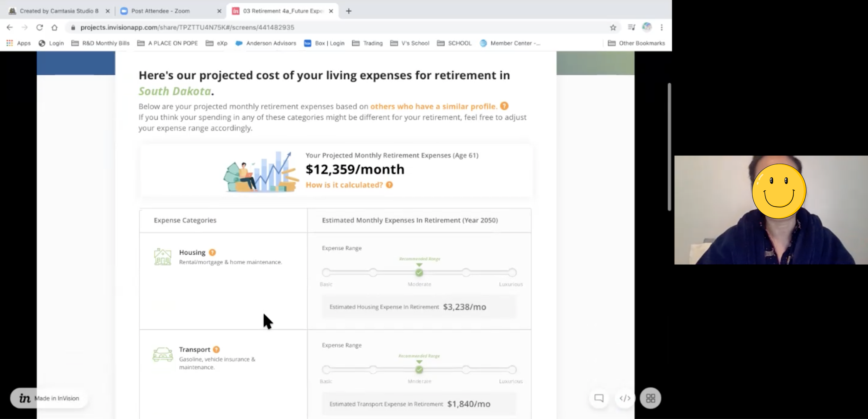Set Transport expense slider to Basic
This screenshot has height=419, width=868.
326,370
